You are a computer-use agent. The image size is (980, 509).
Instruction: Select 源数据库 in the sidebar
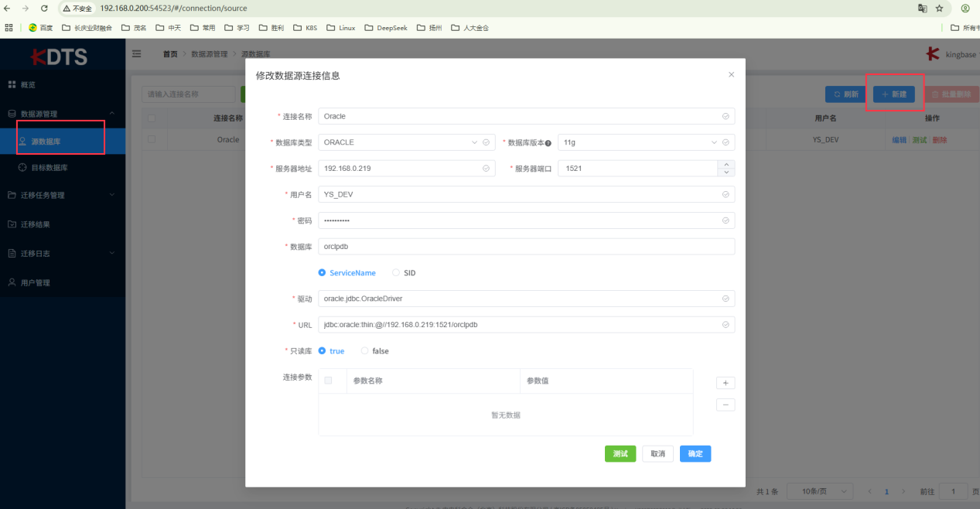click(x=63, y=142)
